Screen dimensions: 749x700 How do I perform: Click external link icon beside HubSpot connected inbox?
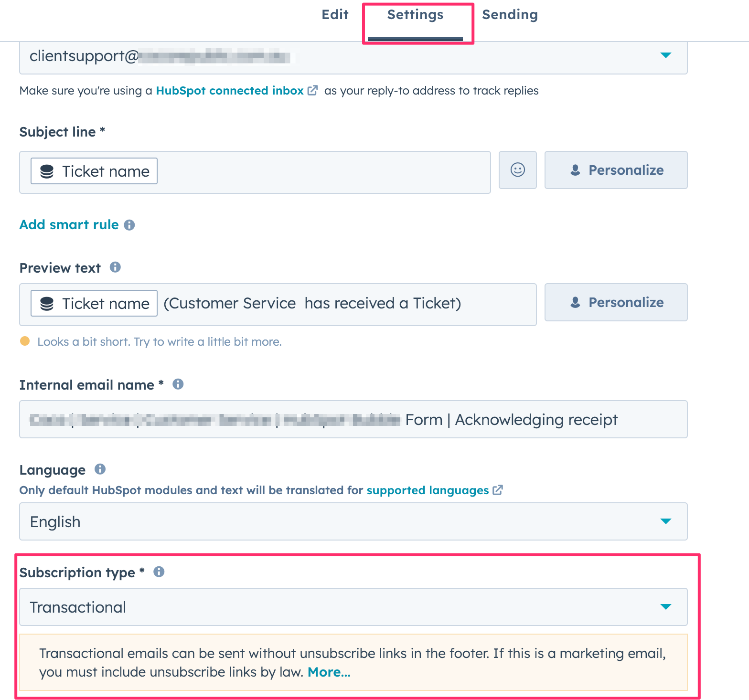tap(313, 90)
